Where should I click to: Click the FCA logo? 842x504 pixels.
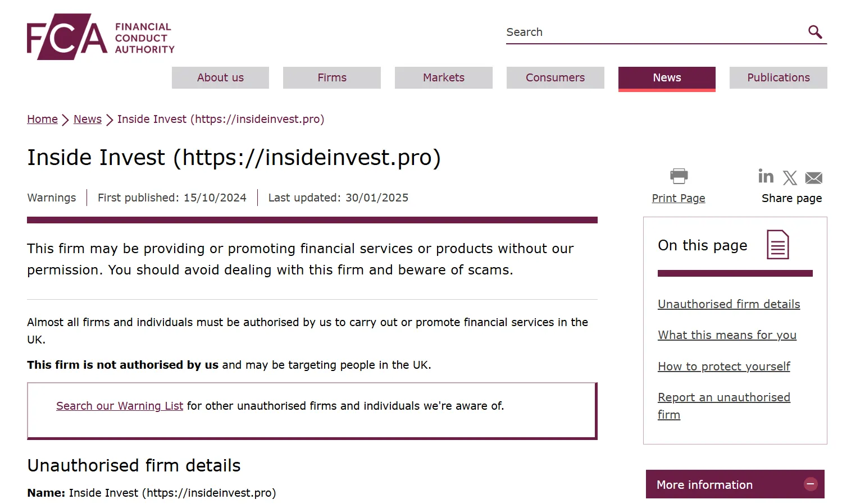coord(101,37)
